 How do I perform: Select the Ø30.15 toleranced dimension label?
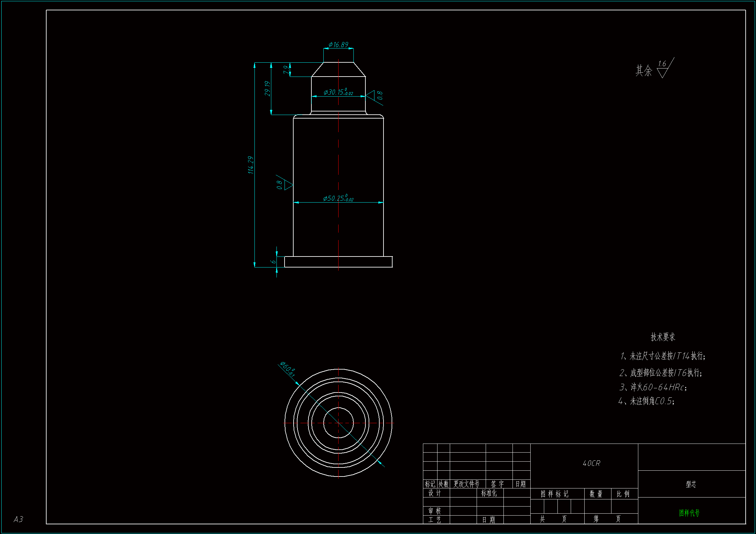click(338, 92)
